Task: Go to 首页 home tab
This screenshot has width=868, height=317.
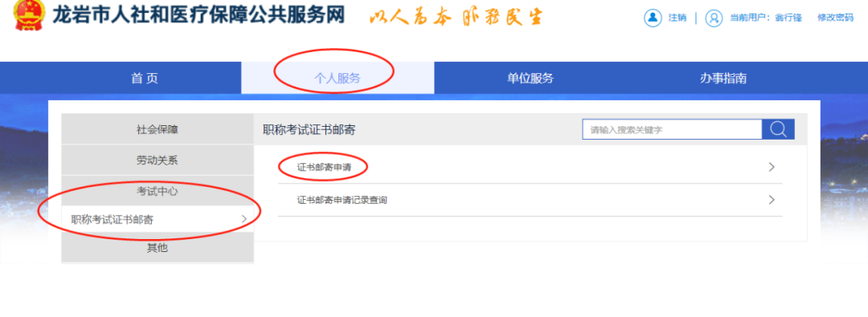Action: 145,78
